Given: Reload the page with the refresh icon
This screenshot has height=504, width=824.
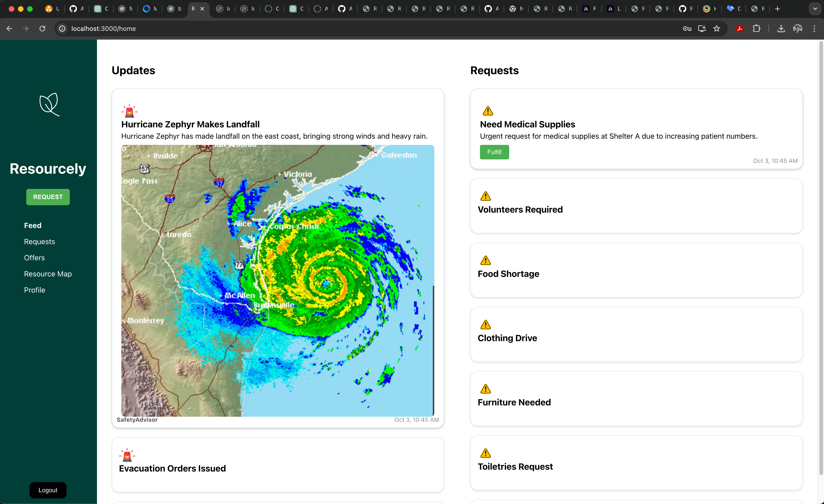Looking at the screenshot, I should (x=42, y=29).
